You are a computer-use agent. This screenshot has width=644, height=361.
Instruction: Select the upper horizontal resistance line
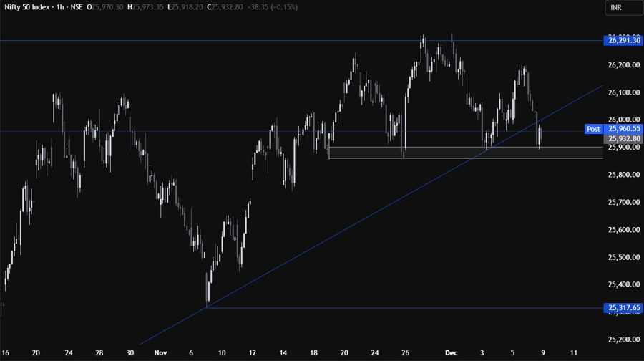click(215, 41)
